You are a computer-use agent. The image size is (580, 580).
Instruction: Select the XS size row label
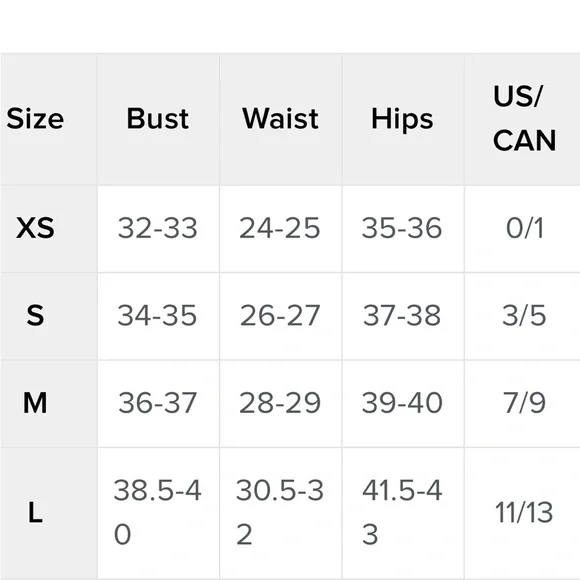[x=35, y=227]
